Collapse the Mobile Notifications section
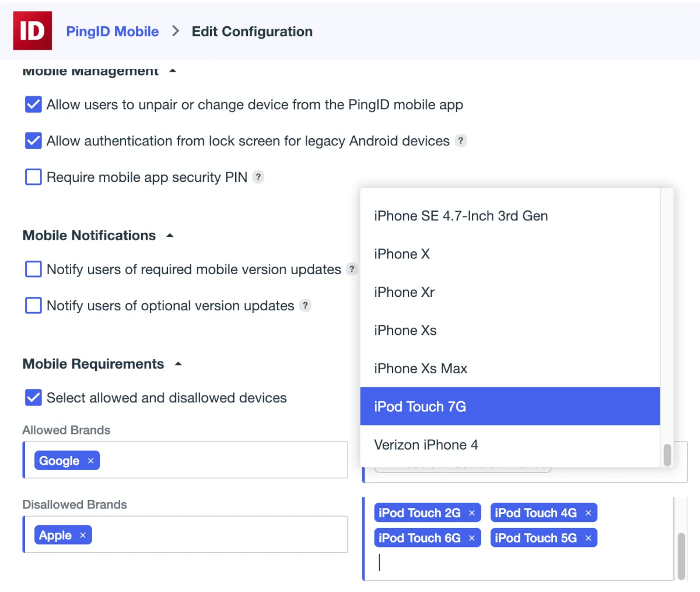The image size is (700, 592). tap(170, 236)
